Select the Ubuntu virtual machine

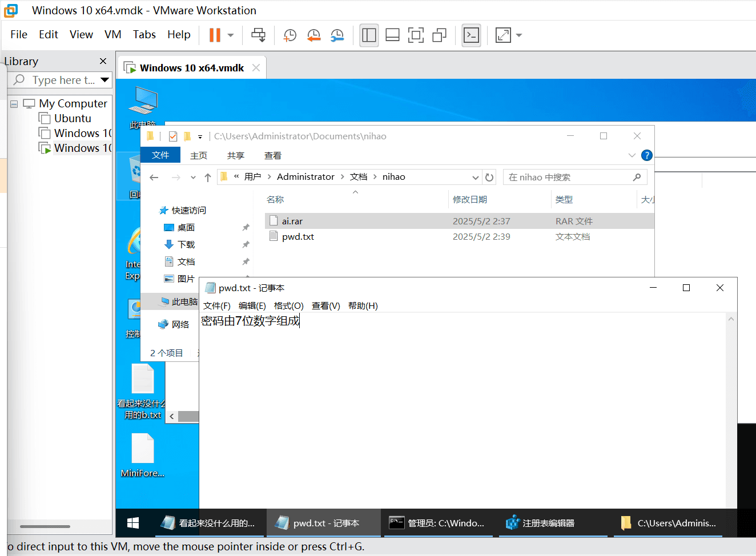pyautogui.click(x=73, y=118)
